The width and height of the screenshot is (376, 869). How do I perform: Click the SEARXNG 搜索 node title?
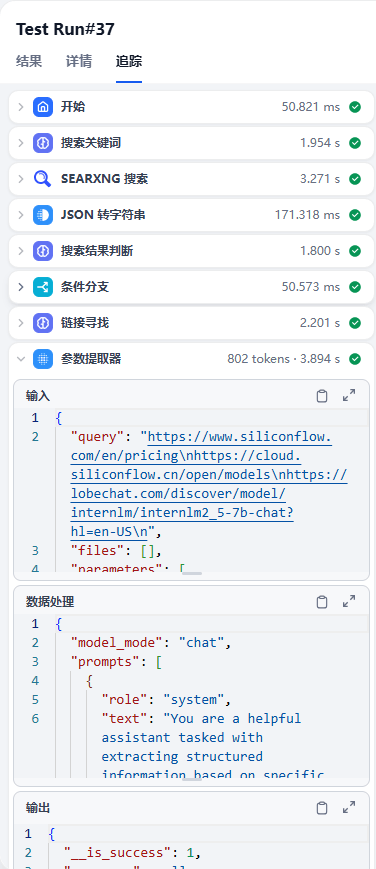(104, 179)
